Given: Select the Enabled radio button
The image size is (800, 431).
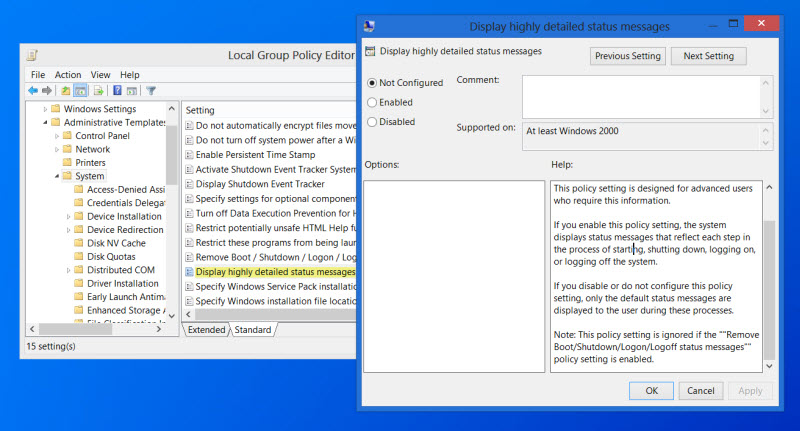Looking at the screenshot, I should [x=373, y=102].
